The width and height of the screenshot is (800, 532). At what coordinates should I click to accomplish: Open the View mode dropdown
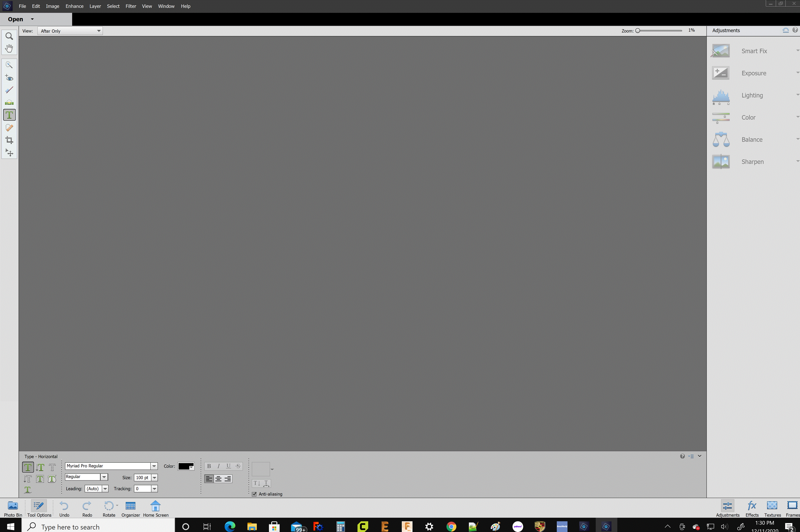[70, 31]
